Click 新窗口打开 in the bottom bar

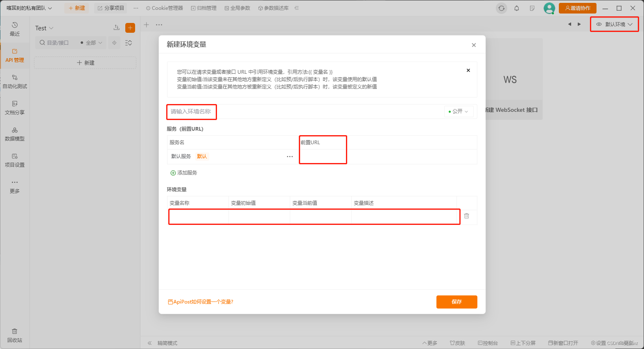[x=563, y=343]
